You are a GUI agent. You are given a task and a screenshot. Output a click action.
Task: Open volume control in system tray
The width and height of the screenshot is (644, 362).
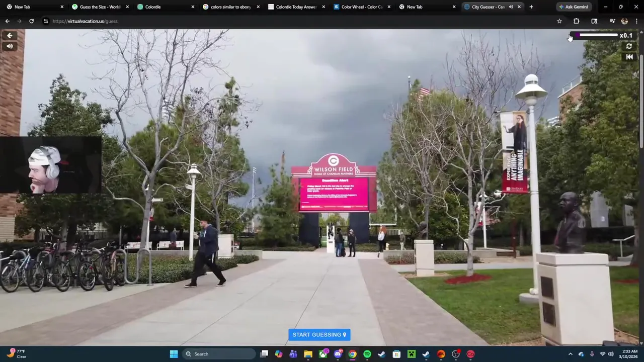[x=611, y=354]
